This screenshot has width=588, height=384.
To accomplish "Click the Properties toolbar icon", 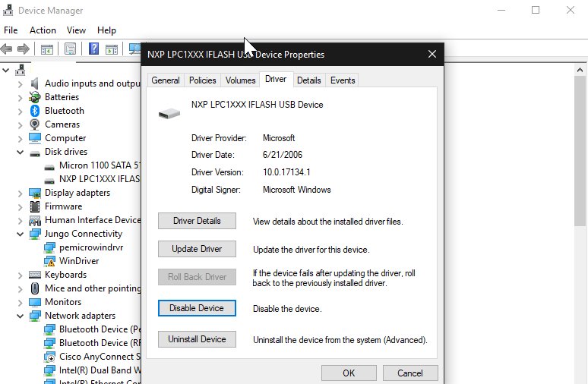I will 70,49.
